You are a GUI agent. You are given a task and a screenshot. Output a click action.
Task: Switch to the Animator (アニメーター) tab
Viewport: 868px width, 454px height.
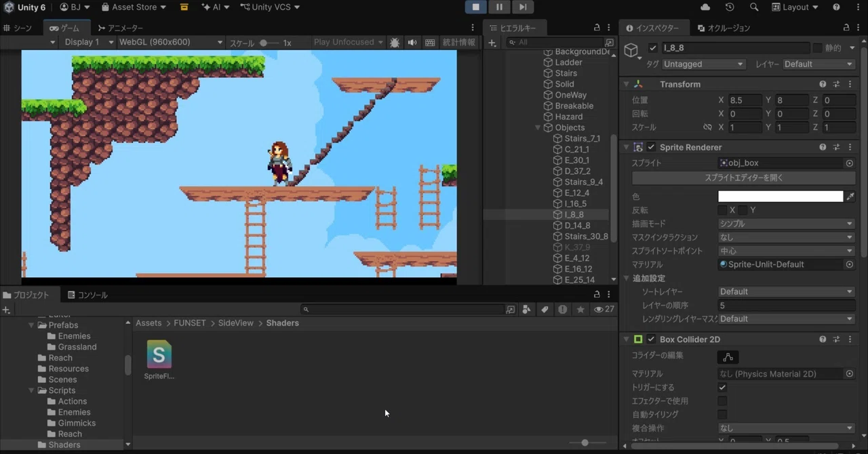click(x=121, y=28)
